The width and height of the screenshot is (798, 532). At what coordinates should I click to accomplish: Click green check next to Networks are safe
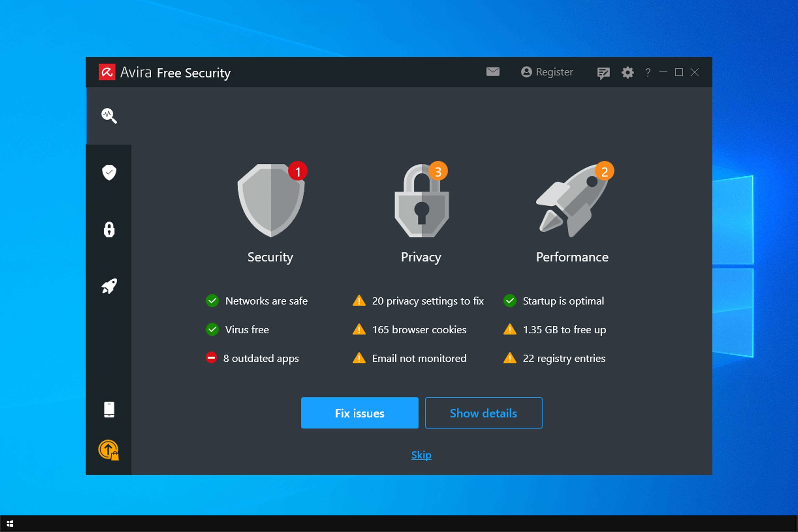[x=212, y=300]
